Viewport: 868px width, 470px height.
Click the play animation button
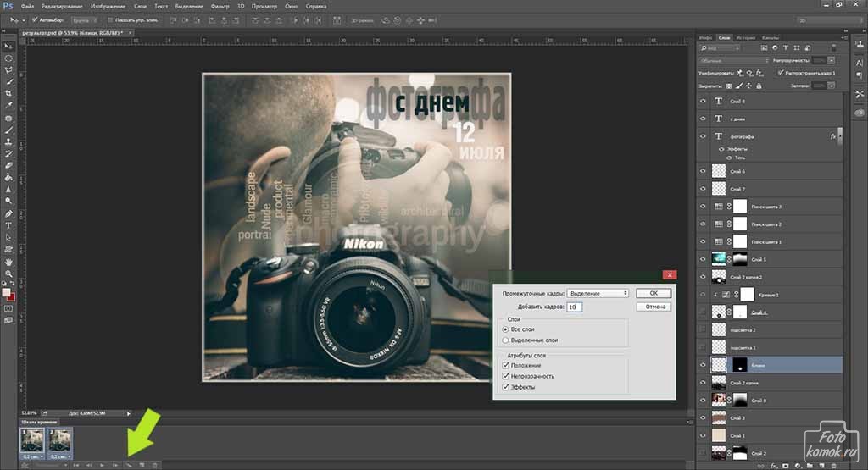click(x=102, y=465)
